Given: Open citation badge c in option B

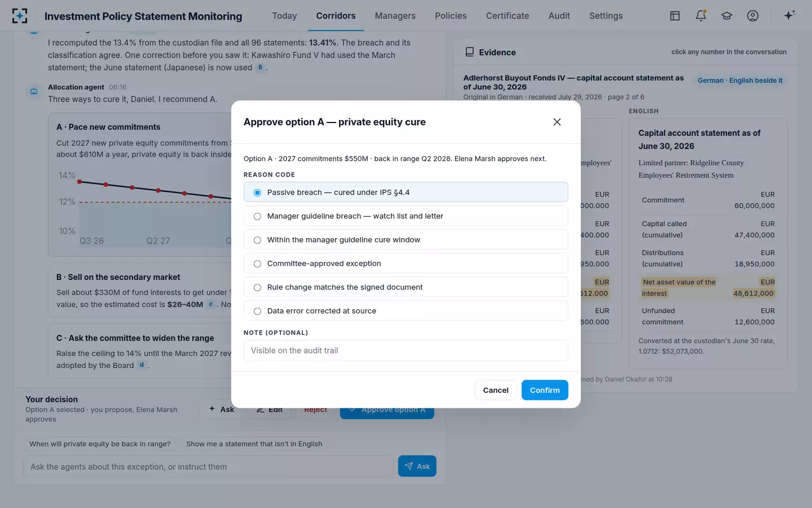Looking at the screenshot, I should (211, 304).
